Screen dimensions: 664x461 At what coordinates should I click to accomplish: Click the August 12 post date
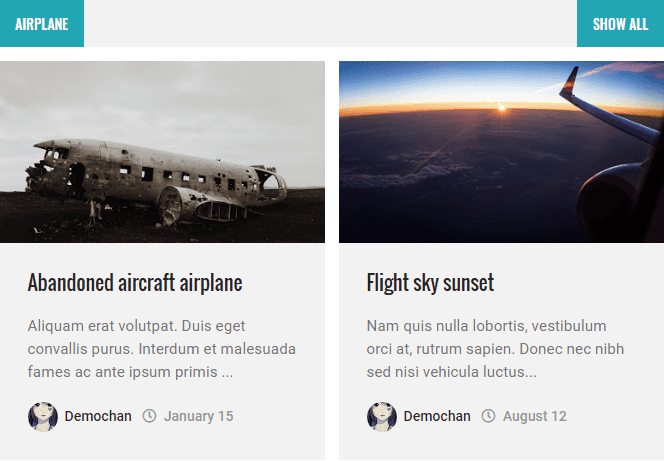[535, 416]
